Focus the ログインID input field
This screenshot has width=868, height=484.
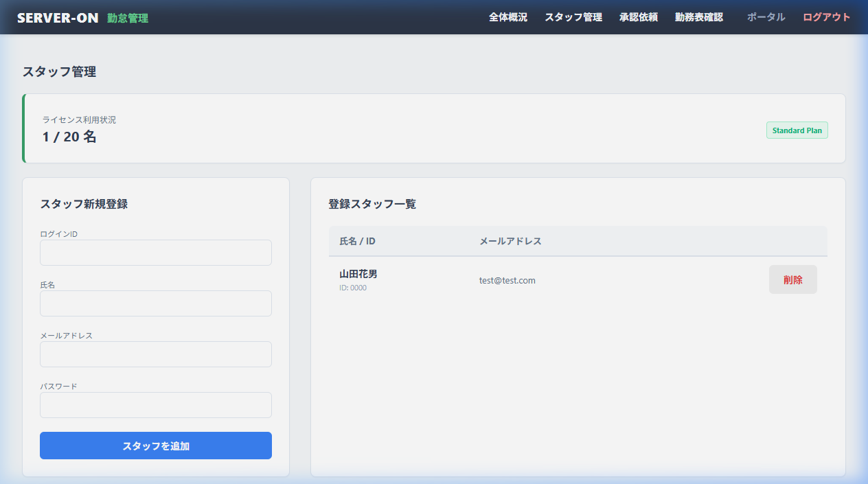point(156,253)
